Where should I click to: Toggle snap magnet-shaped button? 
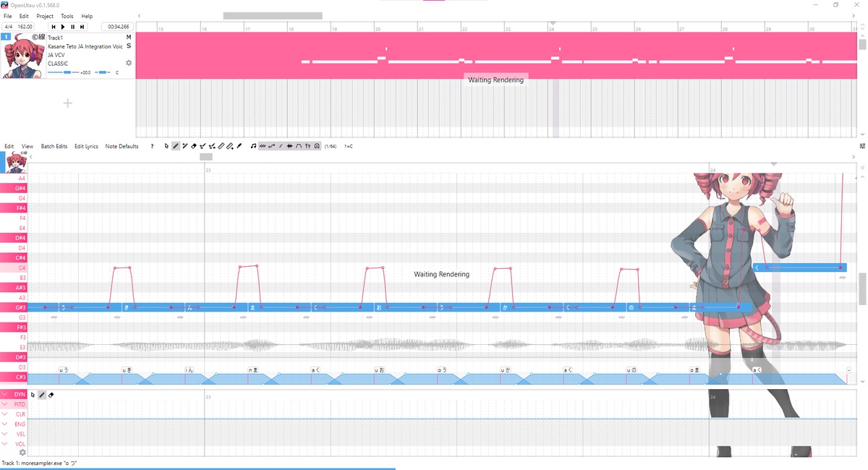(317, 146)
